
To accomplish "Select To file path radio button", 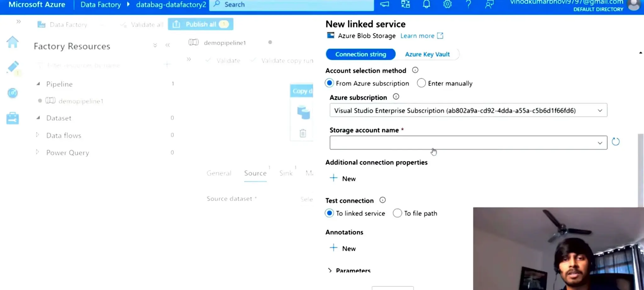I will point(397,213).
